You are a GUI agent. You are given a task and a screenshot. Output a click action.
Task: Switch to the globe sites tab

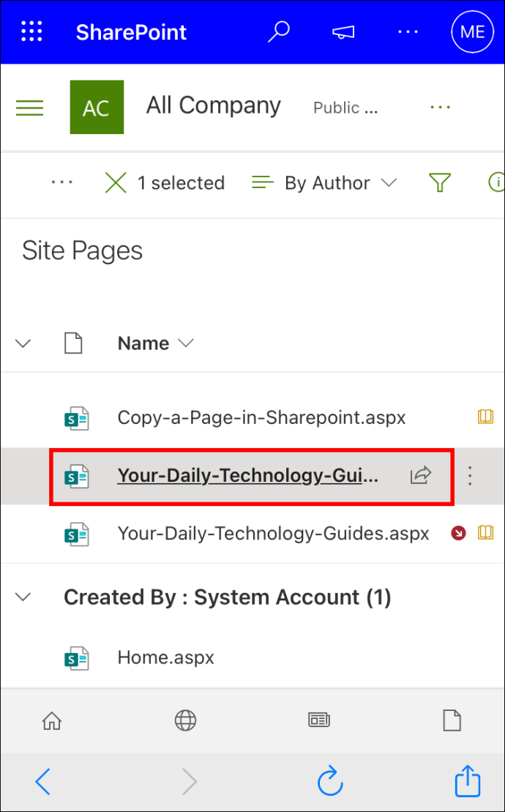(185, 720)
